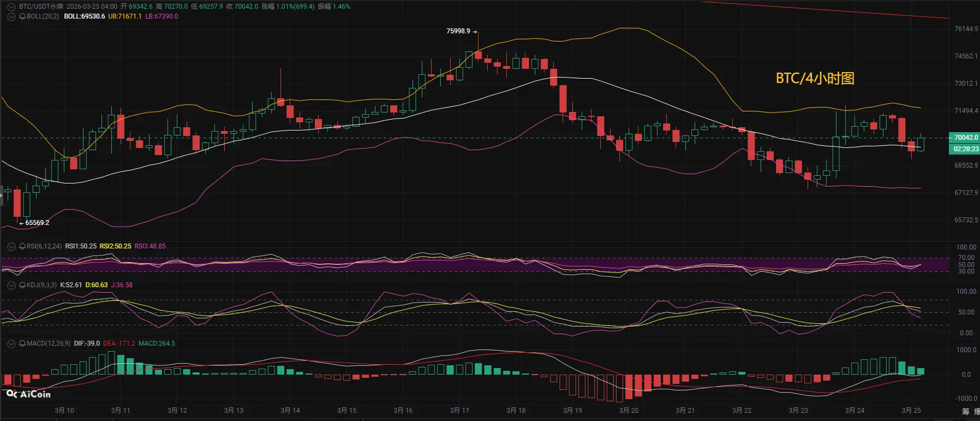Viewport: 980px width, 421px height.
Task: Click the high price 70270.0 in header
Action: click(x=176, y=7)
